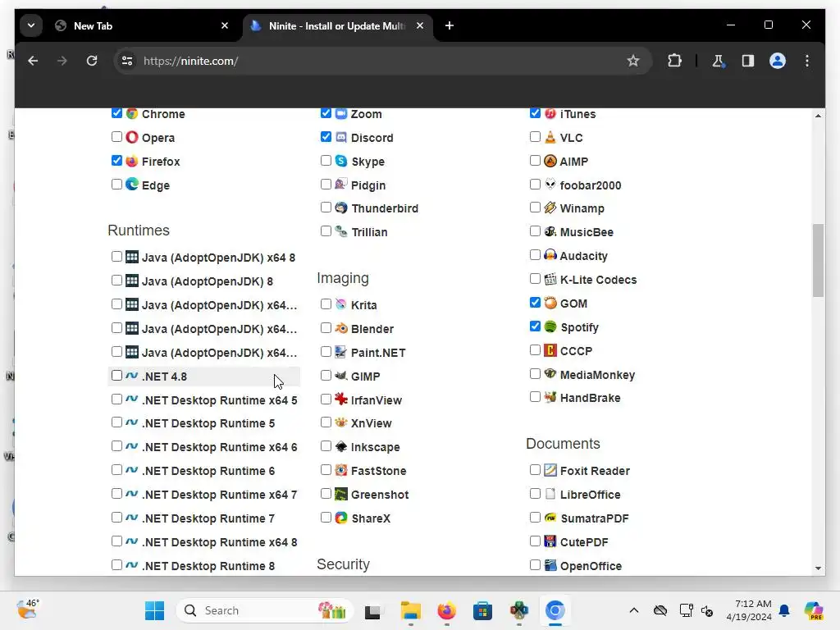Check the Pidgin checkbox
Image resolution: width=840 pixels, height=630 pixels.
326,185
